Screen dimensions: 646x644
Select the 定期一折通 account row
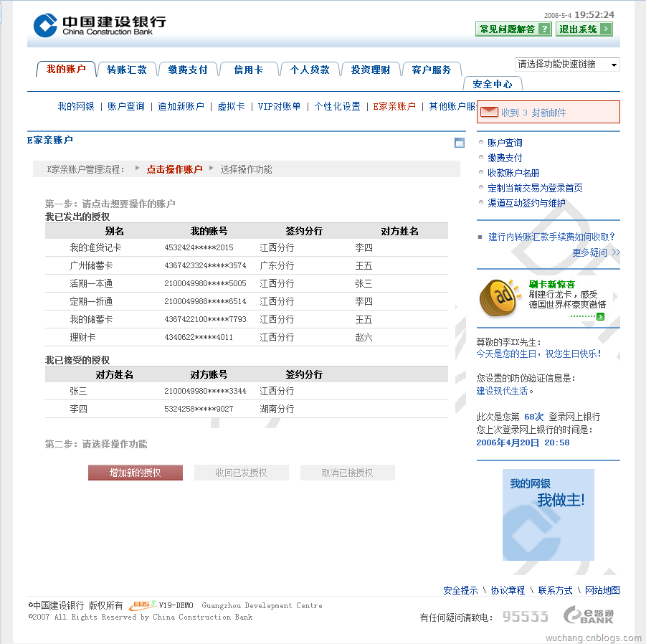coord(247,302)
